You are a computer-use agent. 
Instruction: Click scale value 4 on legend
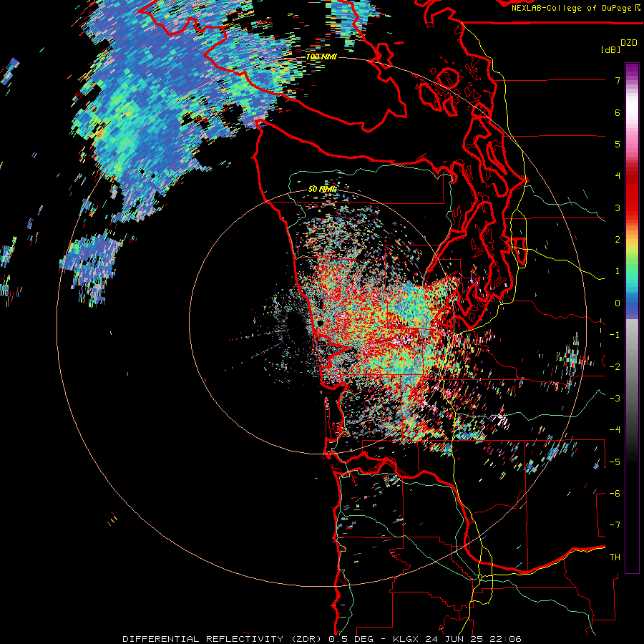(x=618, y=176)
